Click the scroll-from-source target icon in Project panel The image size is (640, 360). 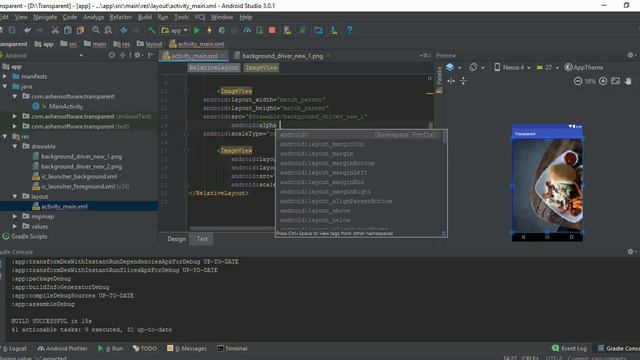[x=111, y=55]
